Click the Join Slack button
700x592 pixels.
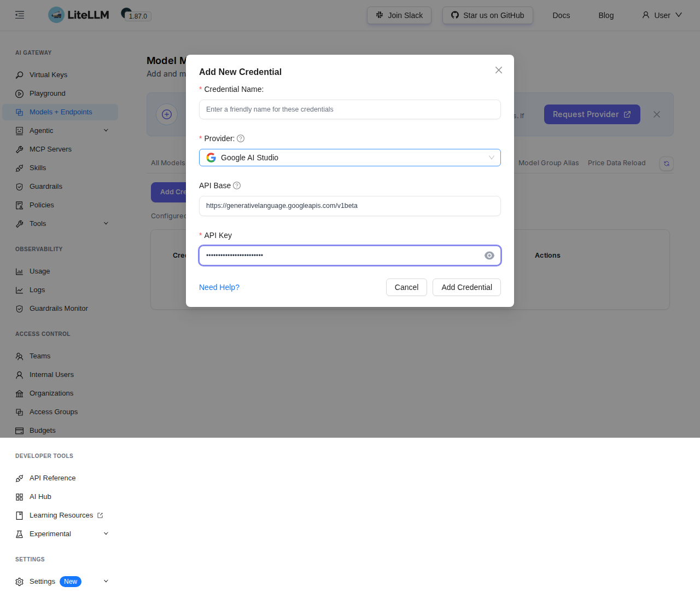[x=399, y=15]
